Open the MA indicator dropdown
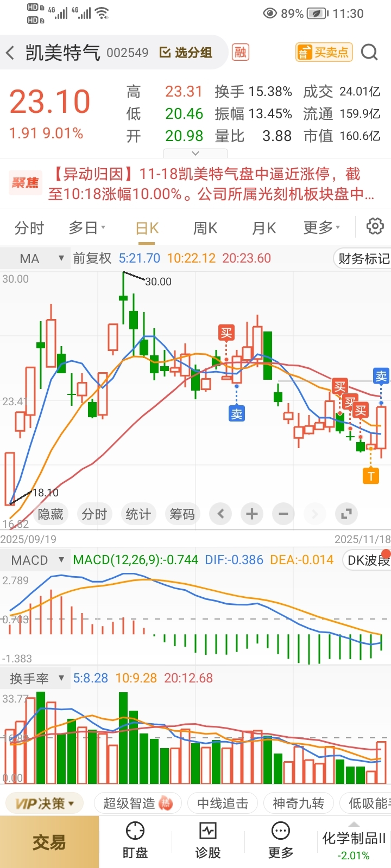 click(x=35, y=258)
